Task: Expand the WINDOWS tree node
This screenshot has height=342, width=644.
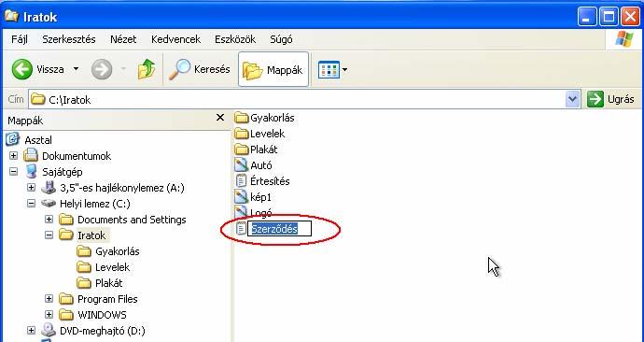Action: tap(49, 315)
